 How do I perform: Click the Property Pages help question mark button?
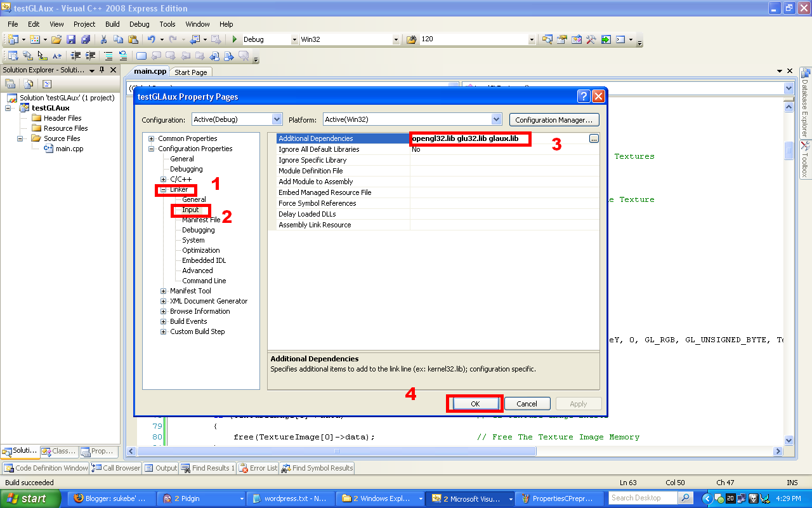click(584, 97)
